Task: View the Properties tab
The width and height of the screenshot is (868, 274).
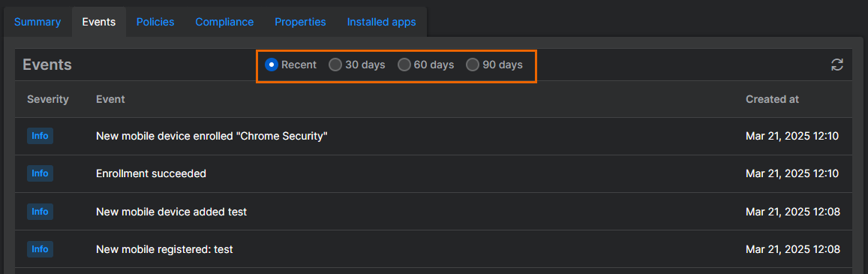Action: click(x=301, y=22)
